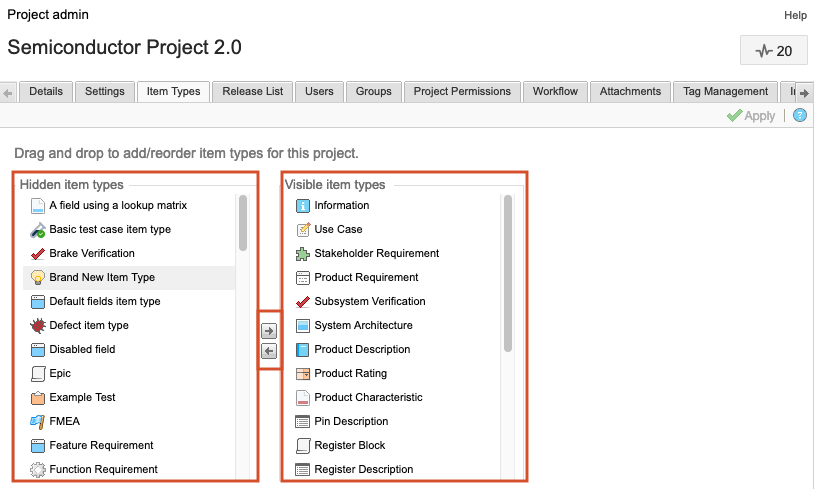The height and width of the screenshot is (489, 815).
Task: Select Use Case in visible types
Action: pyautogui.click(x=338, y=229)
